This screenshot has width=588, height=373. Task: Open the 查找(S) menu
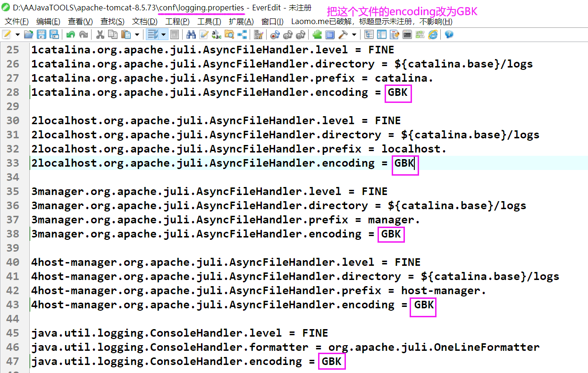click(x=113, y=22)
